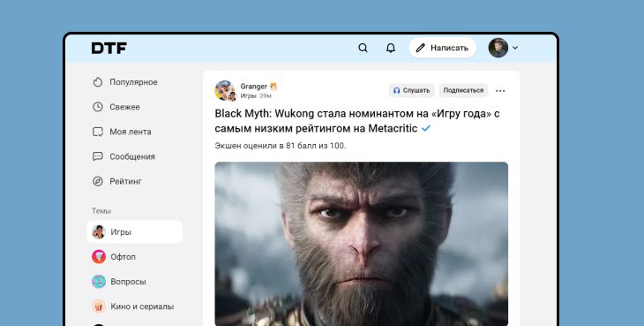644x326 pixels.
Task: Expand the profile menu chevron
Action: click(515, 48)
